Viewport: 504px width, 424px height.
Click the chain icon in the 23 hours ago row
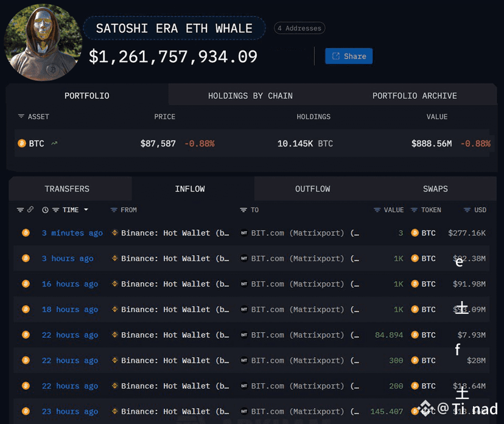26,411
